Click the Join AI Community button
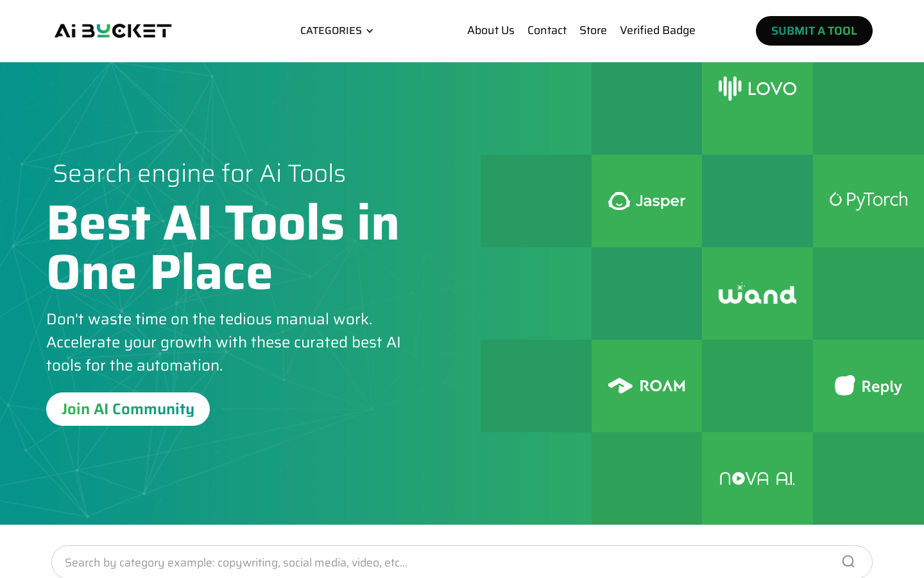 128,409
